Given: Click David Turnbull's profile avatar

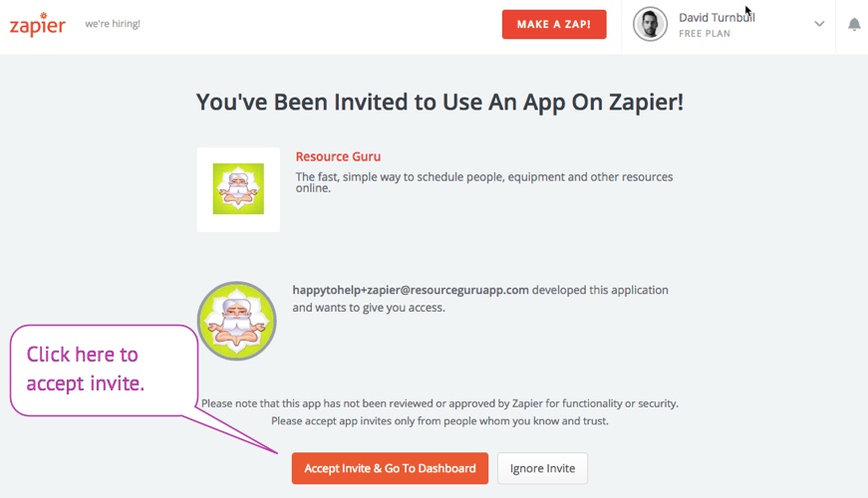Looking at the screenshot, I should click(650, 24).
